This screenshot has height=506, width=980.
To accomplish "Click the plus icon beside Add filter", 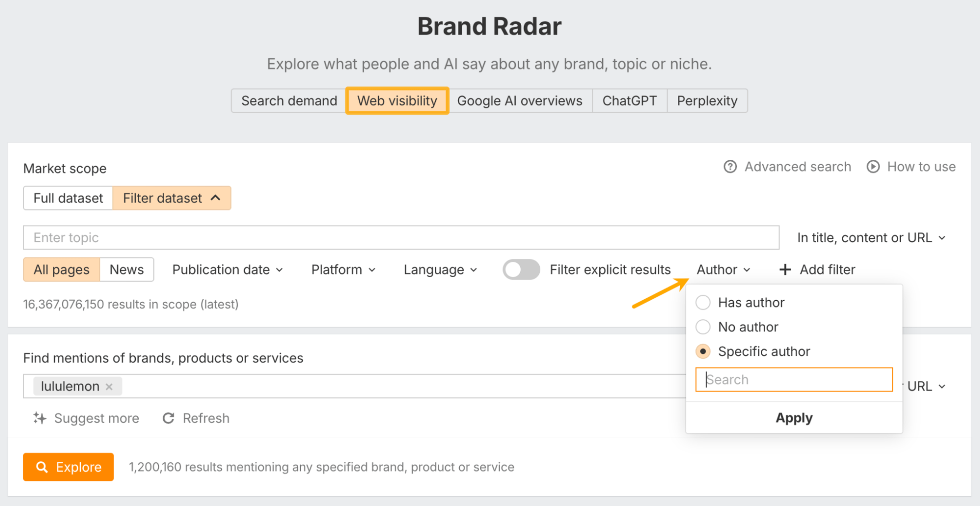I will (x=785, y=270).
